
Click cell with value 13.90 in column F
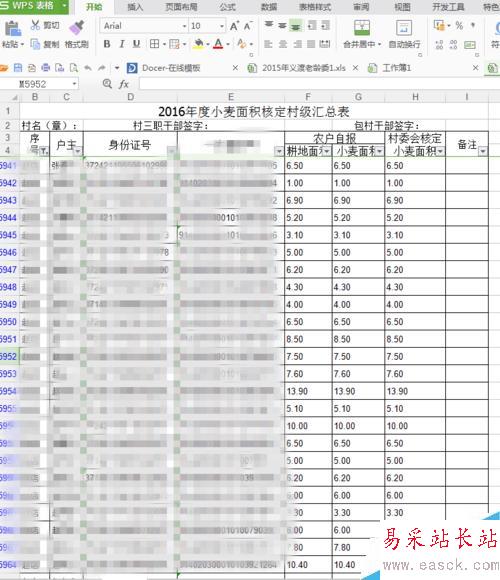(x=308, y=391)
